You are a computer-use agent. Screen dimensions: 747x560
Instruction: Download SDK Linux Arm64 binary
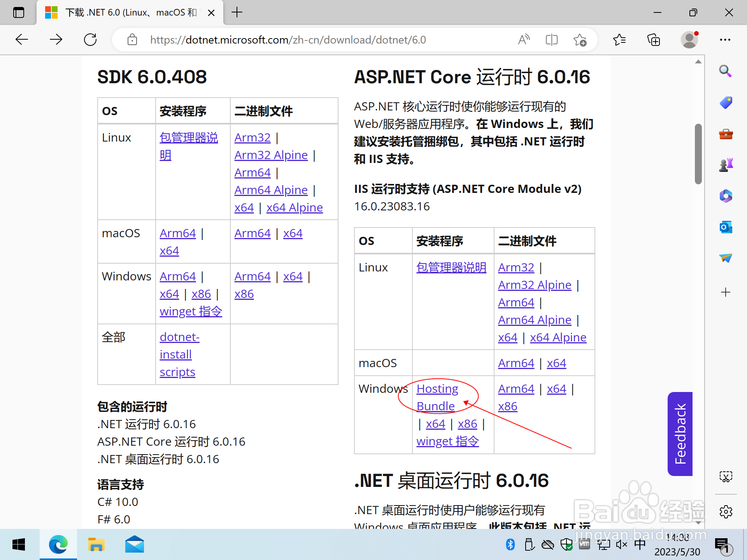[253, 173]
